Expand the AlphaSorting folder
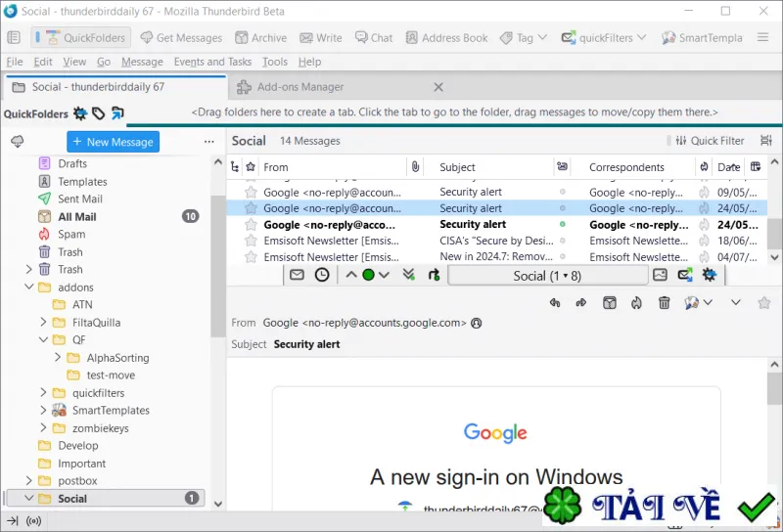Viewport: 783px width, 532px height. tap(58, 357)
